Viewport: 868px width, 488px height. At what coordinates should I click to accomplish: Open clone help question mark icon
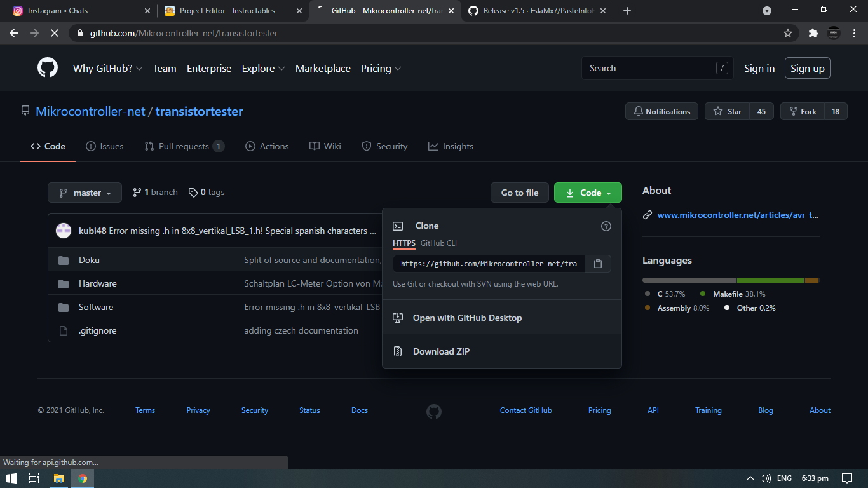[x=606, y=226]
